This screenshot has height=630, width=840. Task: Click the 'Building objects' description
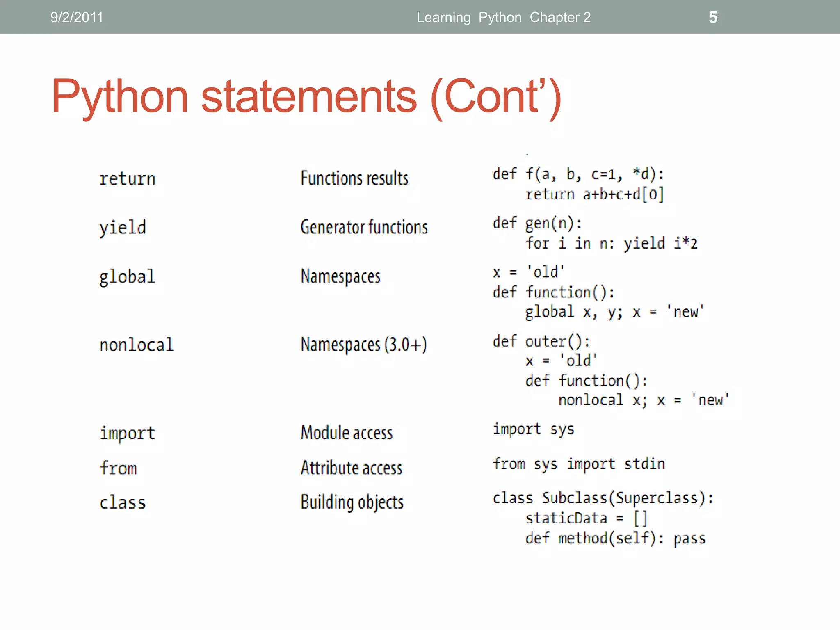point(352,502)
